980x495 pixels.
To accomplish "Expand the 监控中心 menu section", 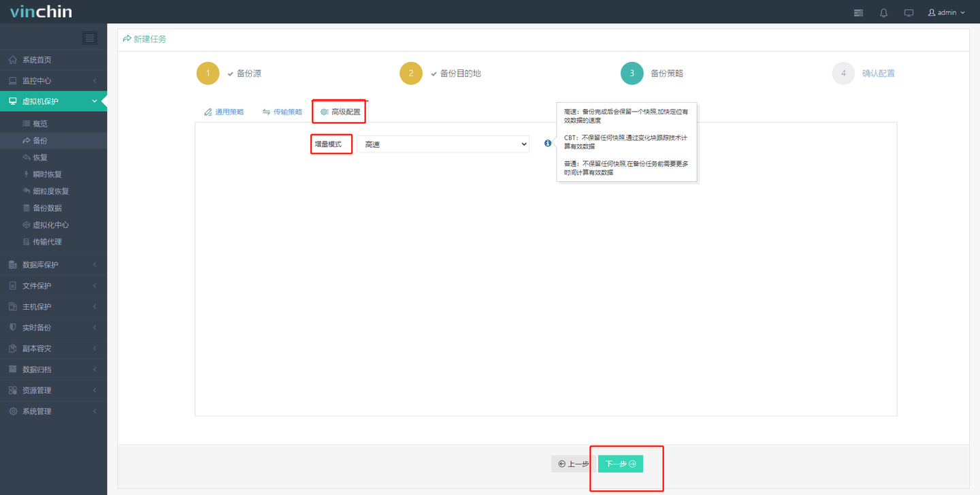I will pos(95,81).
